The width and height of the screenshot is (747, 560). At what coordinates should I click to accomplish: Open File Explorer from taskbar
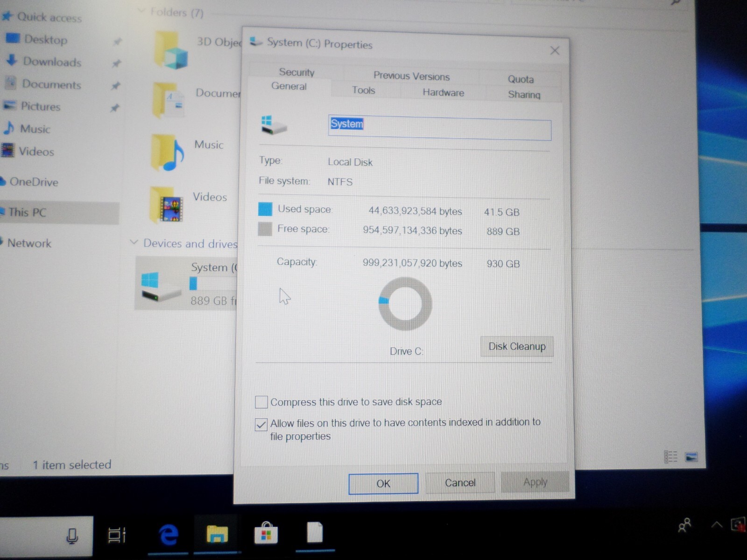pyautogui.click(x=217, y=534)
